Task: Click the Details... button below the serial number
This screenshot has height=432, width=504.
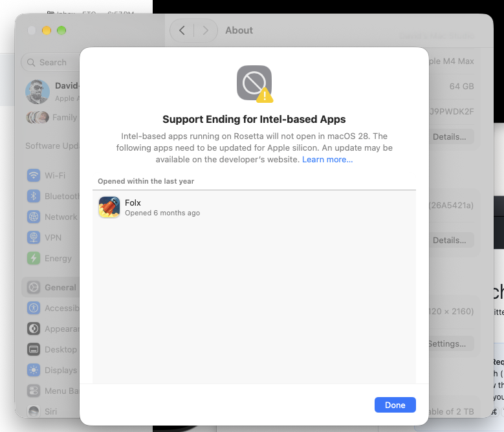Action: pos(450,137)
